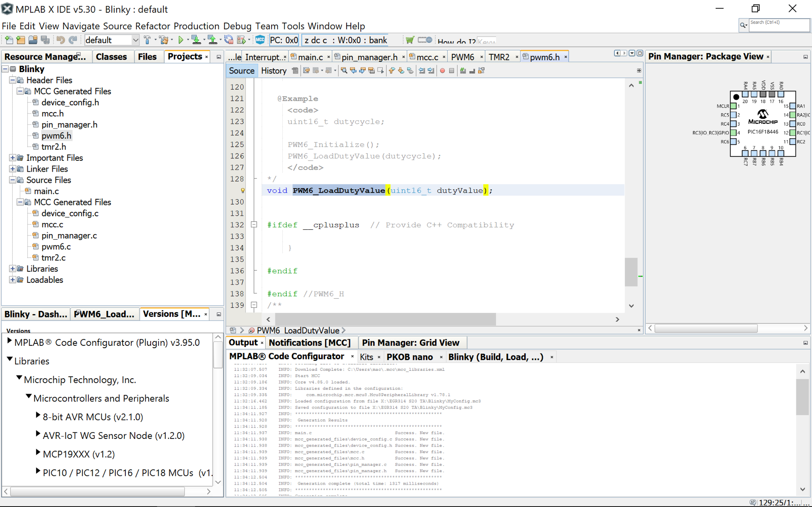The width and height of the screenshot is (812, 507).
Task: Run the project with green play icon
Action: pos(181,40)
